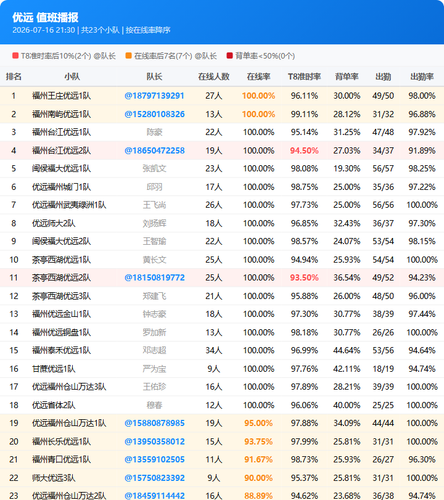Click captain name 郑建飞
444x500 pixels.
coord(154,296)
